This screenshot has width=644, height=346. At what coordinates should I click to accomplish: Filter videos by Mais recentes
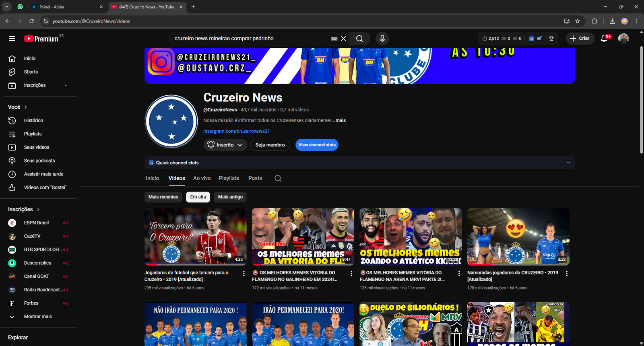(163, 197)
